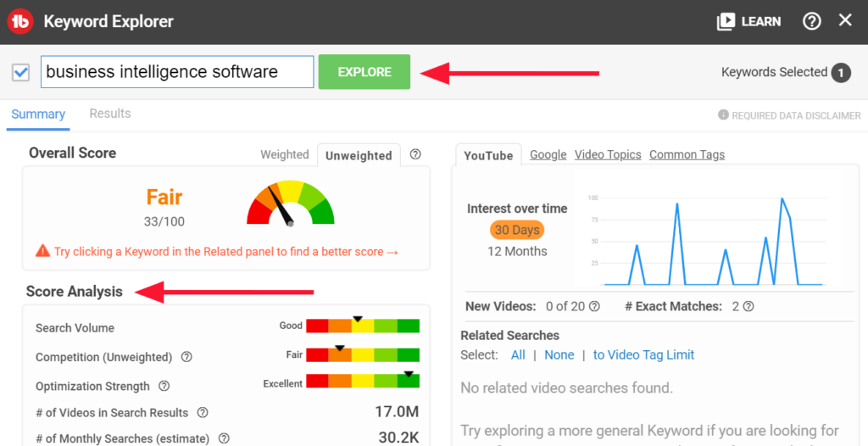Click the help question mark in header
Image resolution: width=868 pixels, height=446 pixels.
click(811, 21)
